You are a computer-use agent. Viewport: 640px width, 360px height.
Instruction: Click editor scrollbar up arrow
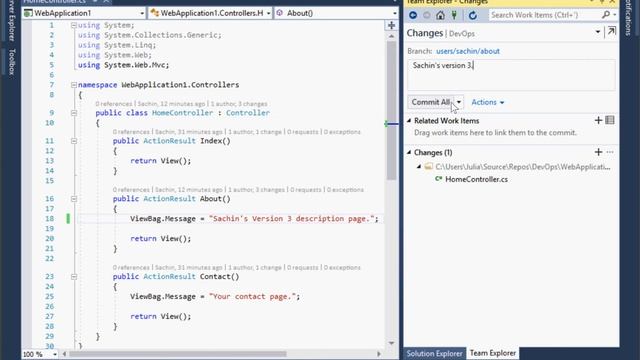point(391,36)
